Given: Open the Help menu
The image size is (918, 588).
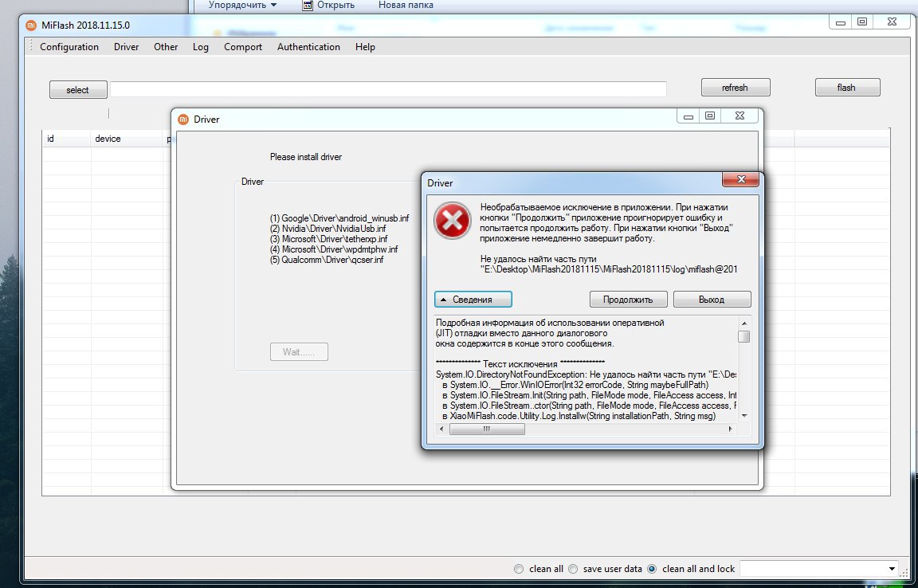Looking at the screenshot, I should pos(365,47).
